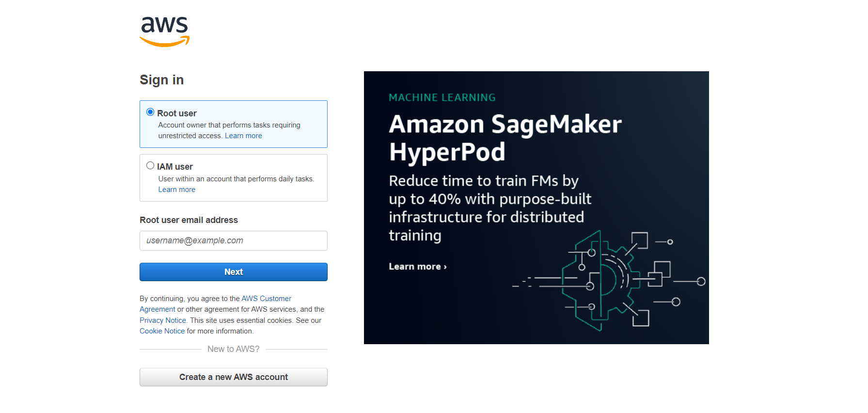This screenshot has width=868, height=413.
Task: Click the gear circuit illustration in banner
Action: click(x=609, y=281)
